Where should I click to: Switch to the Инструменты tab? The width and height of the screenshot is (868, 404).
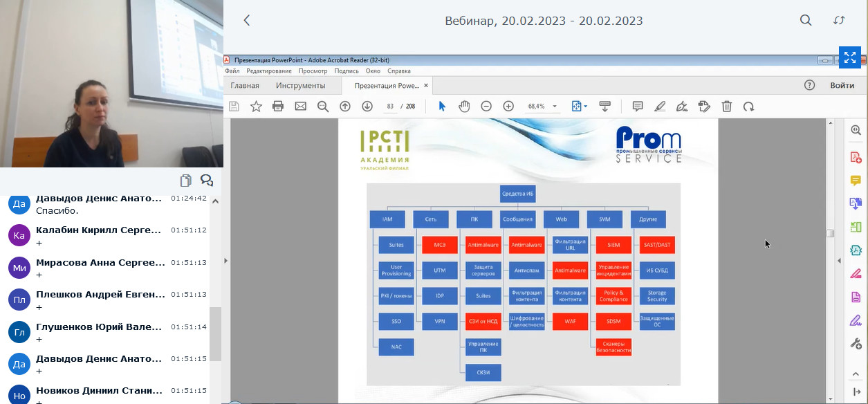300,86
